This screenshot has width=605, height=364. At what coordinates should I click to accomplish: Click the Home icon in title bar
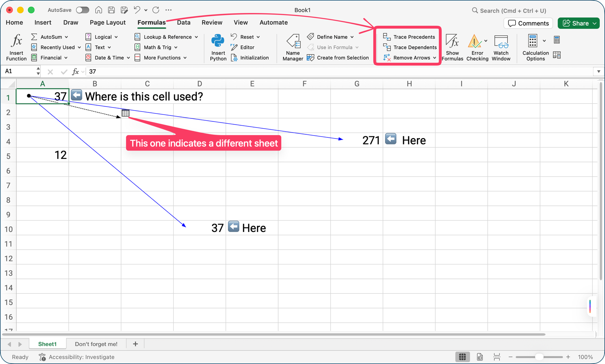[98, 10]
